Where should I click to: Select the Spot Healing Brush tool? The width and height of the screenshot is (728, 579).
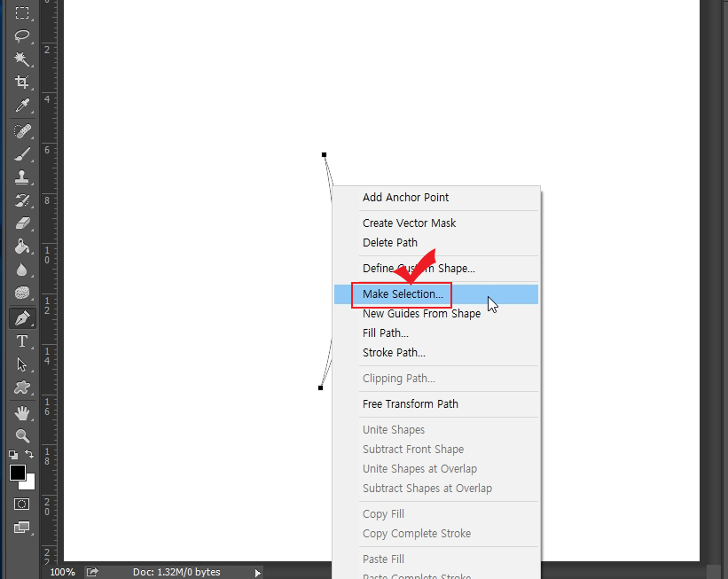pos(22,131)
